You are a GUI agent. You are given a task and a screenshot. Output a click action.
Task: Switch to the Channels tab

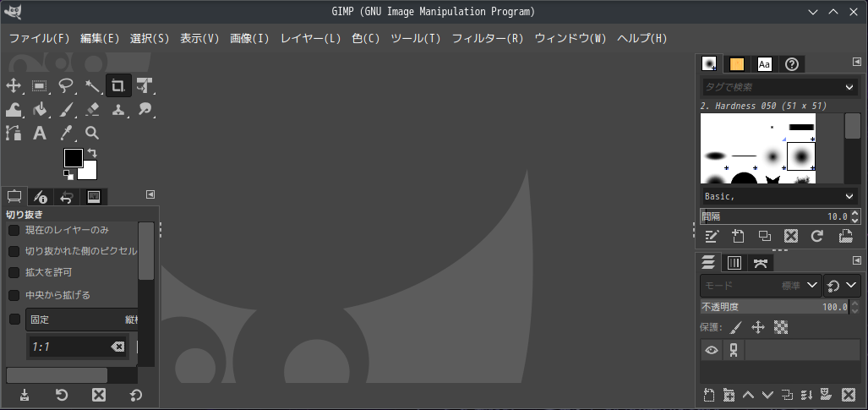click(734, 263)
